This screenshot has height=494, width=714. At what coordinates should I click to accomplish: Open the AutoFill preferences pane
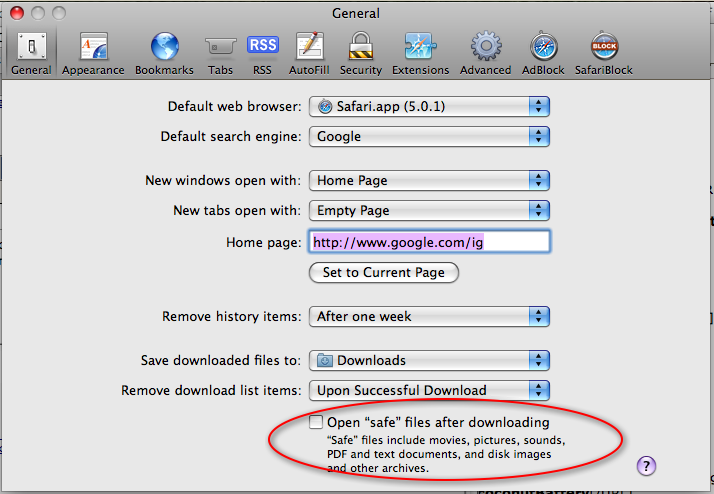pyautogui.click(x=309, y=53)
